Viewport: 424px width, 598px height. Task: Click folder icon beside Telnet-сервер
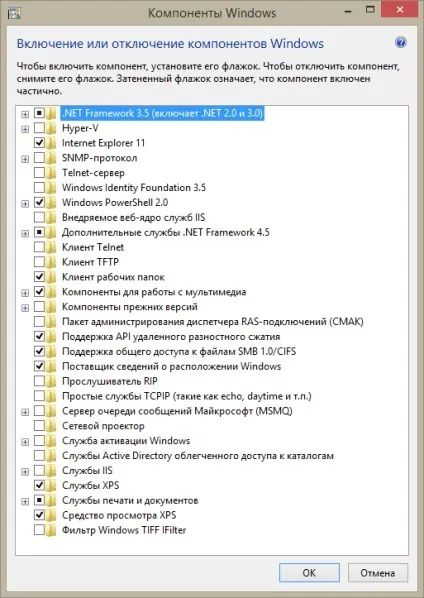click(x=51, y=173)
